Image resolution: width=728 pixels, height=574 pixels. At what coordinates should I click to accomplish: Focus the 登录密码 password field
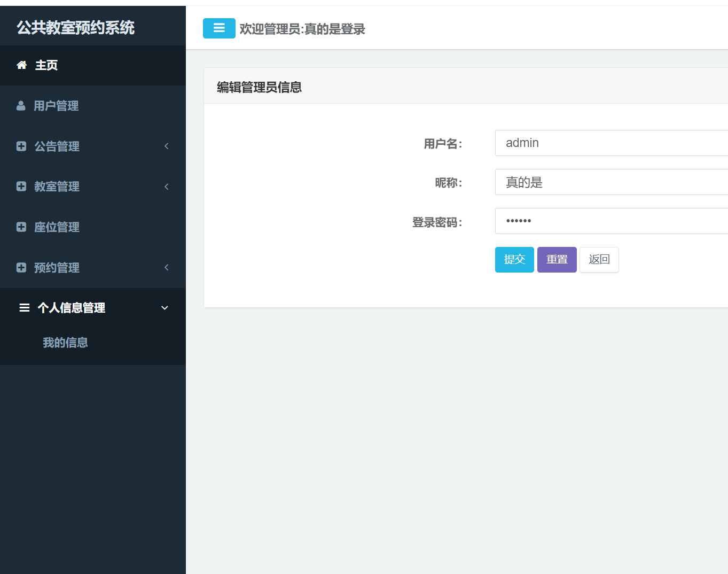coord(612,221)
